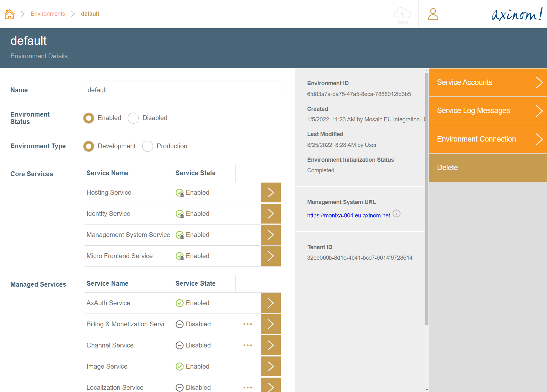Click the info panel vertical scrollbar
547x392 pixels.
click(427, 199)
